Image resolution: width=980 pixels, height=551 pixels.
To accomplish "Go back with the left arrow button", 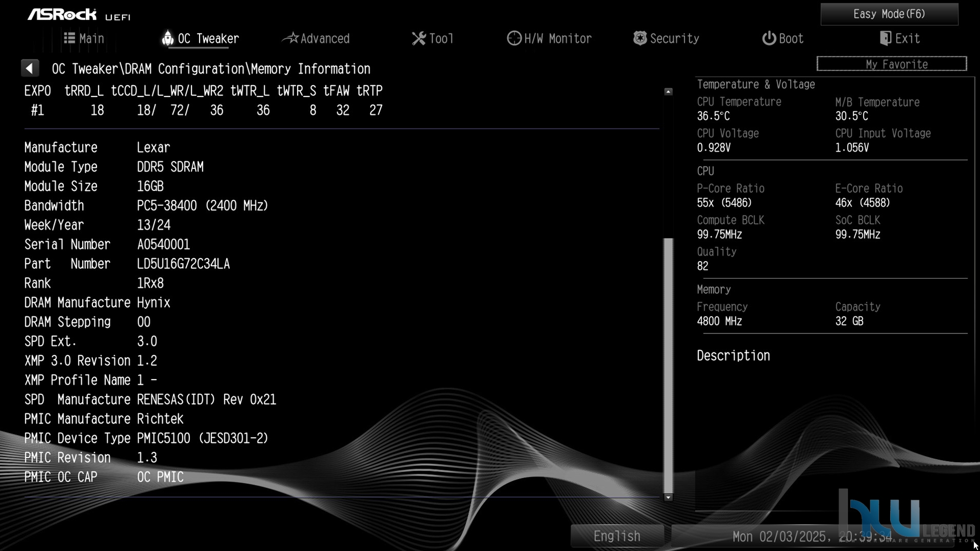I will [30, 68].
